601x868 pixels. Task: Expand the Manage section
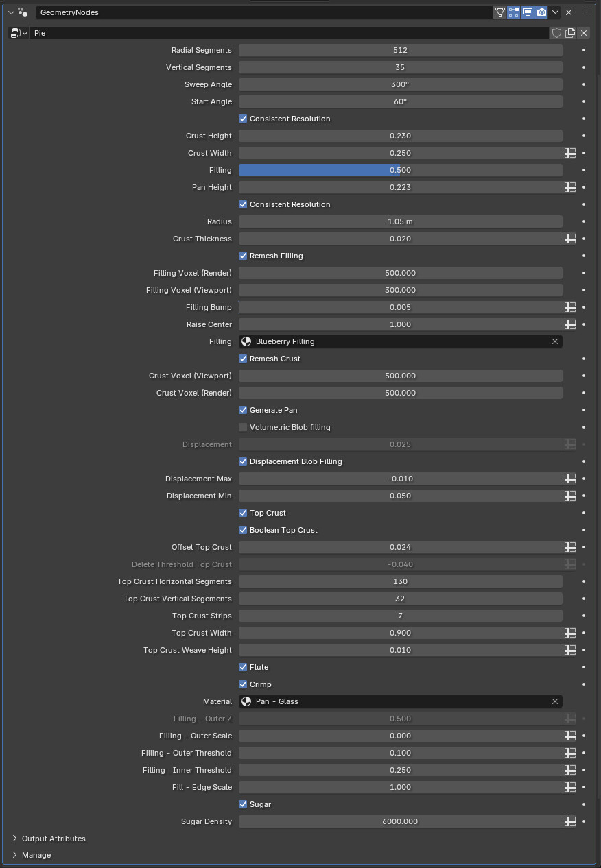(x=15, y=855)
